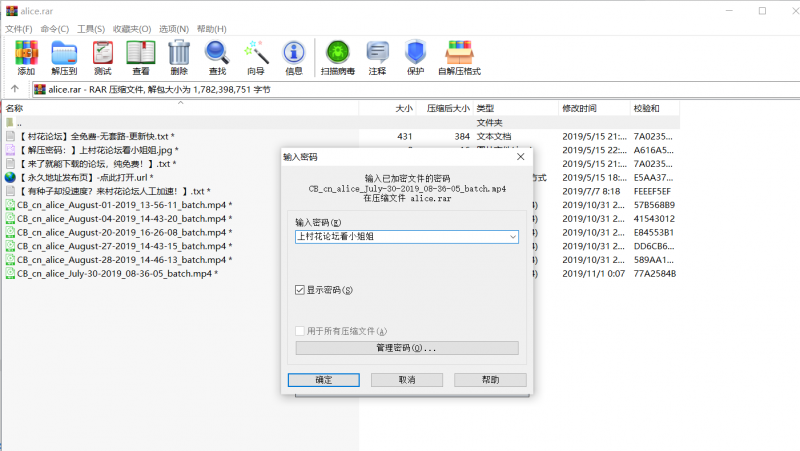
Task: Click the 取消 button
Action: click(406, 380)
